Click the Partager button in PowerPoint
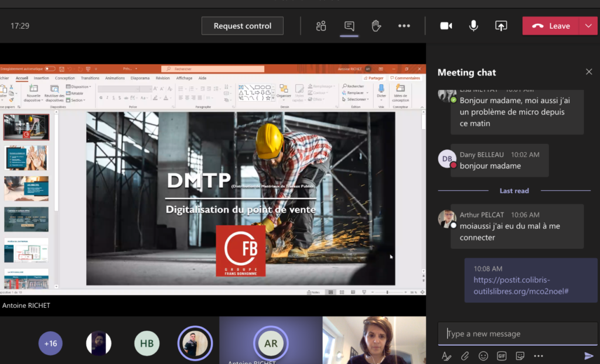The image size is (600, 364). tap(373, 78)
